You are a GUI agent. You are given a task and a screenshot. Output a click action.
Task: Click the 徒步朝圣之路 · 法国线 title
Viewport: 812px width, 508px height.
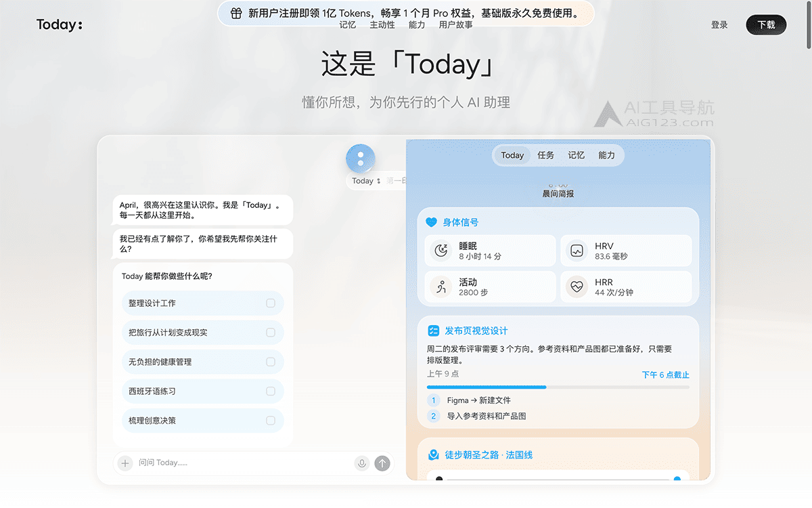pyautogui.click(x=489, y=454)
